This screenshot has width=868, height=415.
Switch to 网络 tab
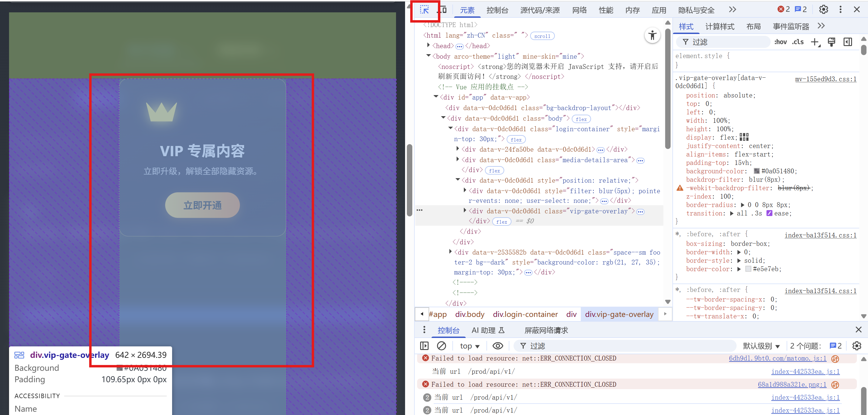pos(579,10)
